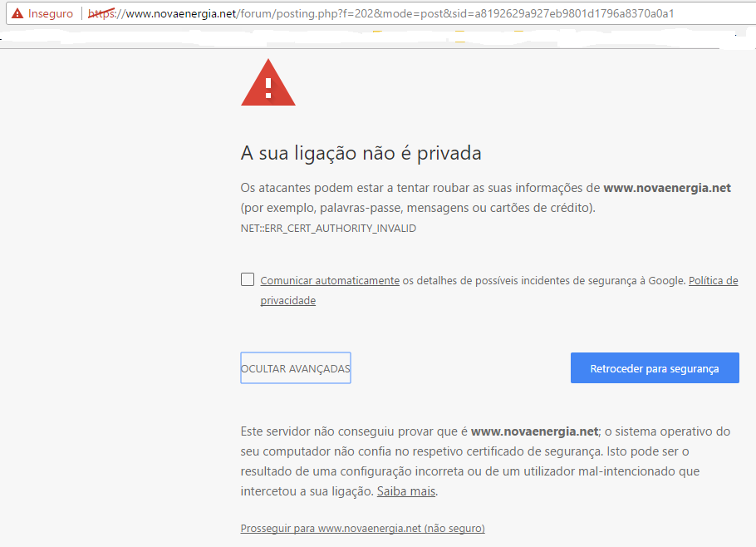Click bold 'www.novaenergia.net' in server explanation paragraph
Viewport: 756px width, 547px height.
(x=535, y=431)
